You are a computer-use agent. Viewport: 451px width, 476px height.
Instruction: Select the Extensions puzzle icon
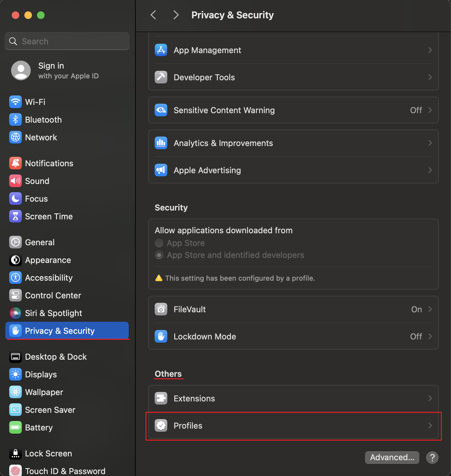coord(161,398)
